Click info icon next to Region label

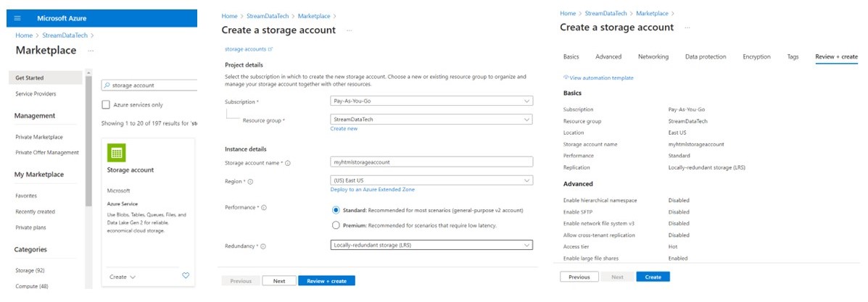[x=250, y=182]
